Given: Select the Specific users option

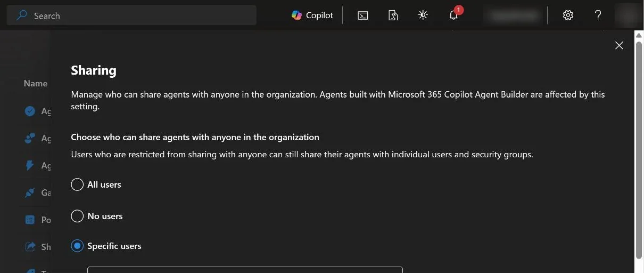Looking at the screenshot, I should coord(77,246).
